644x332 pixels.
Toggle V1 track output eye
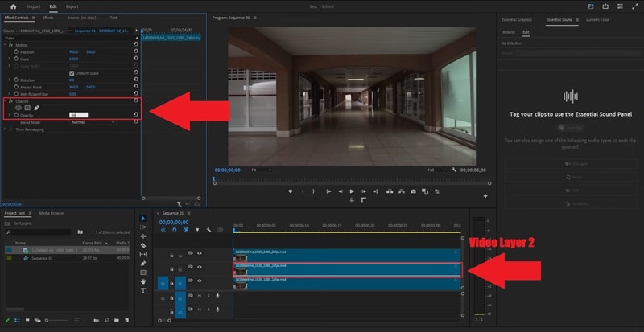click(200, 281)
